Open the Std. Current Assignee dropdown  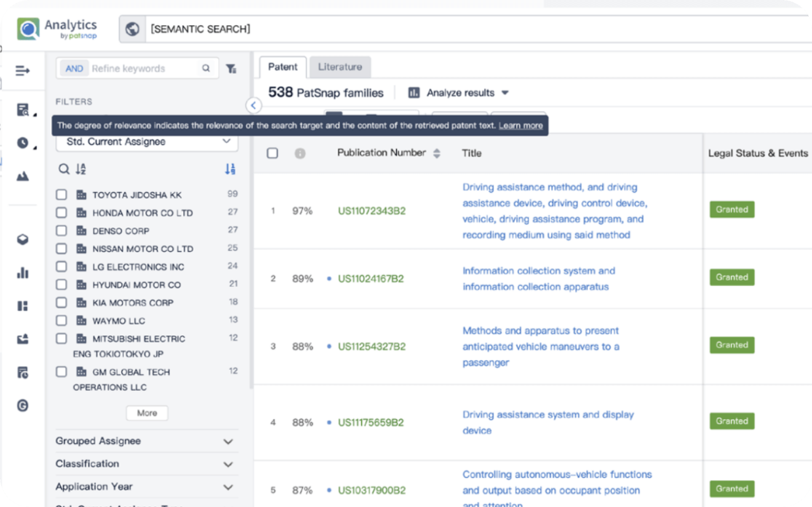coord(147,142)
